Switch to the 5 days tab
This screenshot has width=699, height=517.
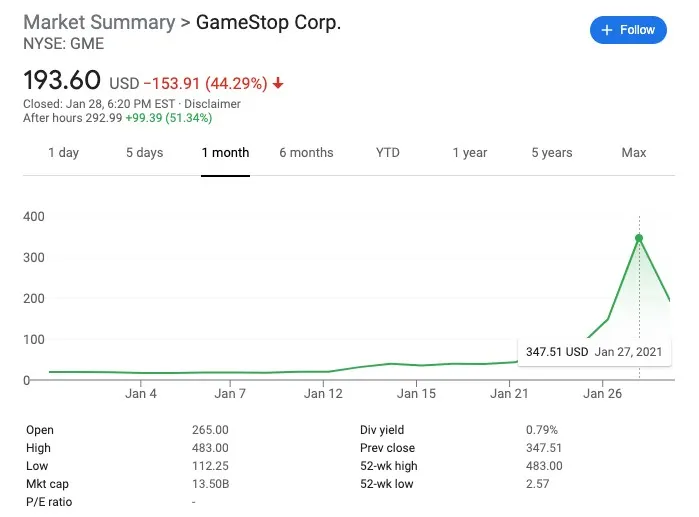pos(144,153)
